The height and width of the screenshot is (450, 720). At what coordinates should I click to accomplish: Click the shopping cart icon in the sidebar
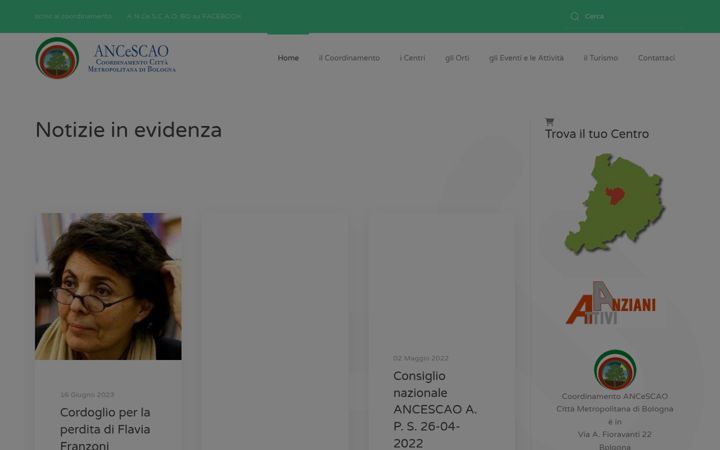[549, 122]
